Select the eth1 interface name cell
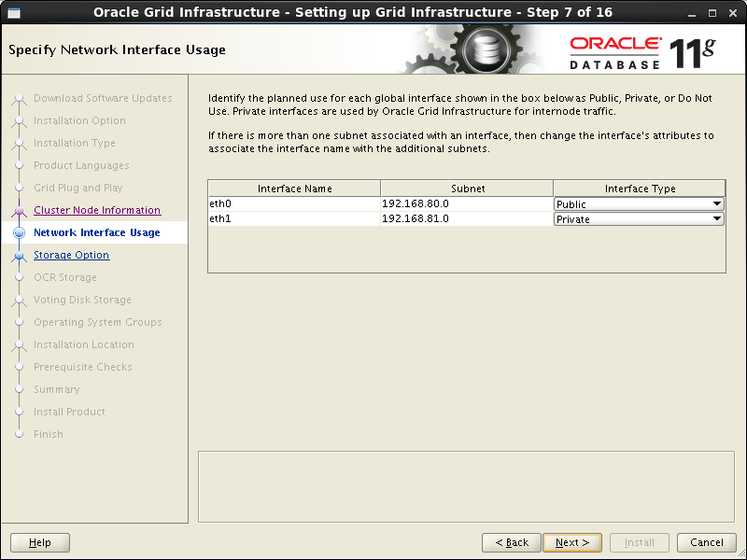 point(294,218)
